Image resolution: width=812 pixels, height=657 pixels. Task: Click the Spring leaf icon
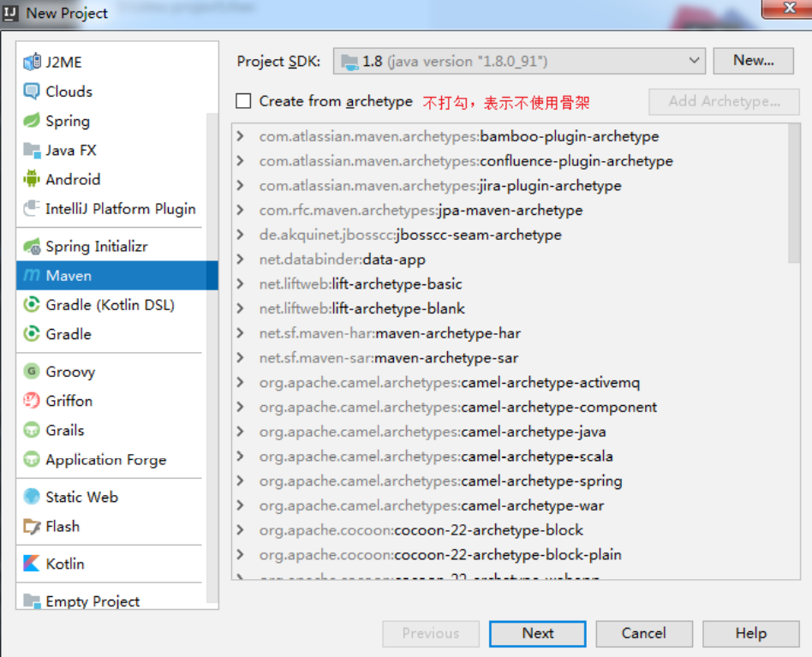pos(32,121)
